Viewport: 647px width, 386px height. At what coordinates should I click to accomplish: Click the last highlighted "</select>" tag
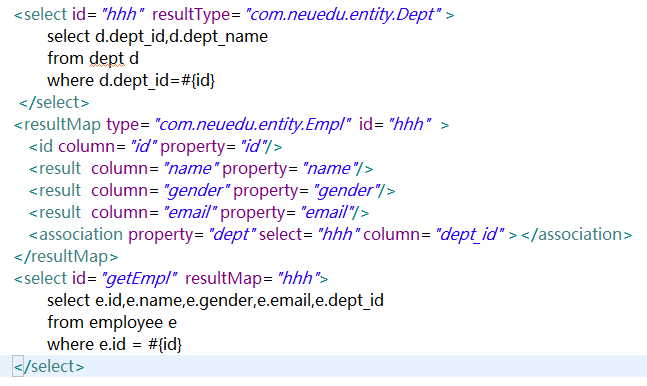(49, 366)
